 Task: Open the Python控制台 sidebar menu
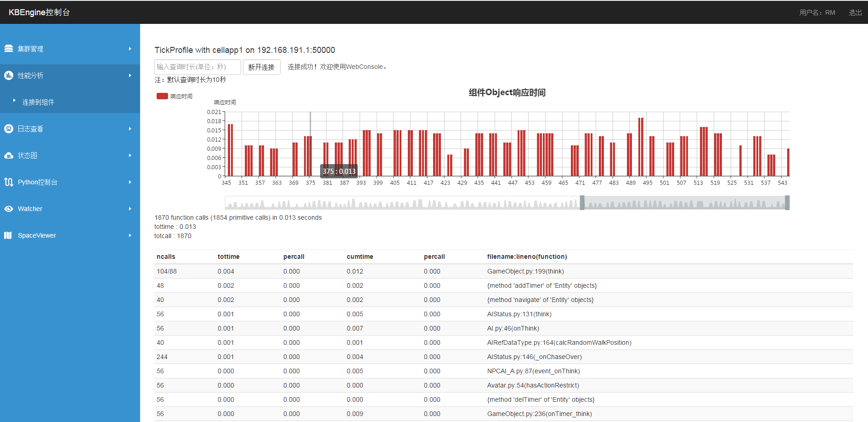[x=38, y=182]
